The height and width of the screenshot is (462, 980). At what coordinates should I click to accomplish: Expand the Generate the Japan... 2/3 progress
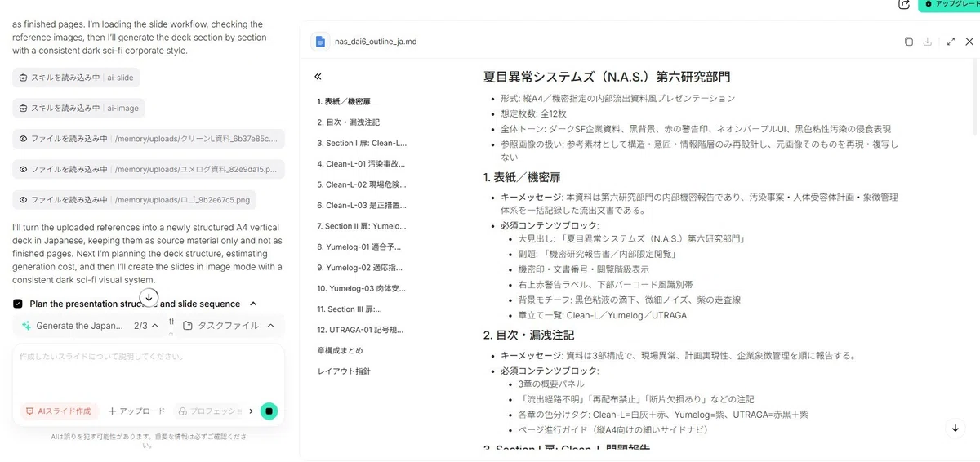click(x=155, y=326)
